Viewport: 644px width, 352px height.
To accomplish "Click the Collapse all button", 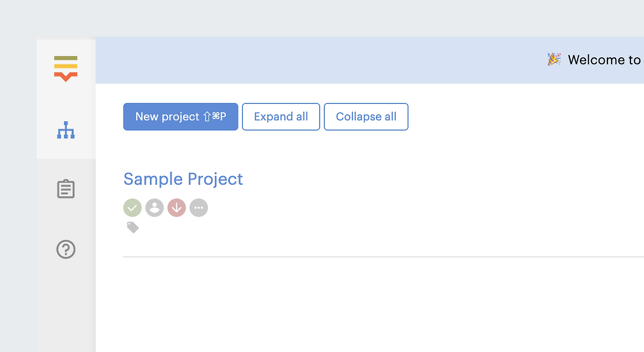I will (366, 116).
